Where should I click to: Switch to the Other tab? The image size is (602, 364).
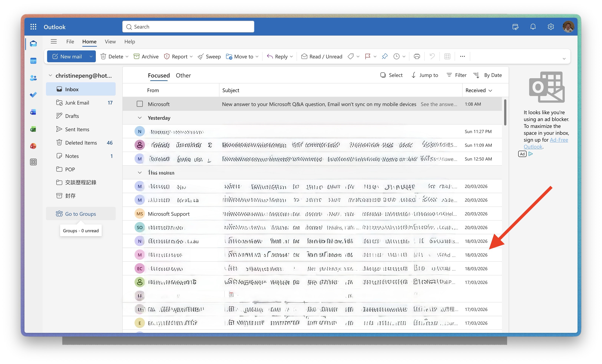[x=183, y=75]
